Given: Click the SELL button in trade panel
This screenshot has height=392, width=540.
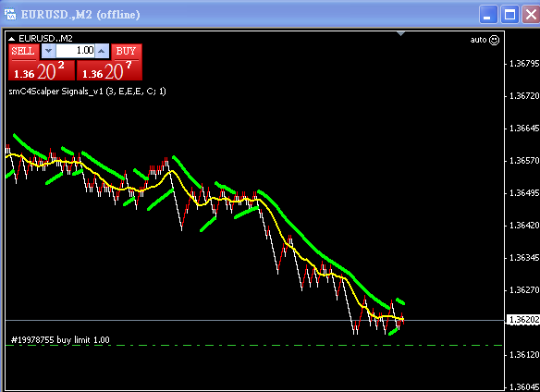Looking at the screenshot, I should (23, 52).
